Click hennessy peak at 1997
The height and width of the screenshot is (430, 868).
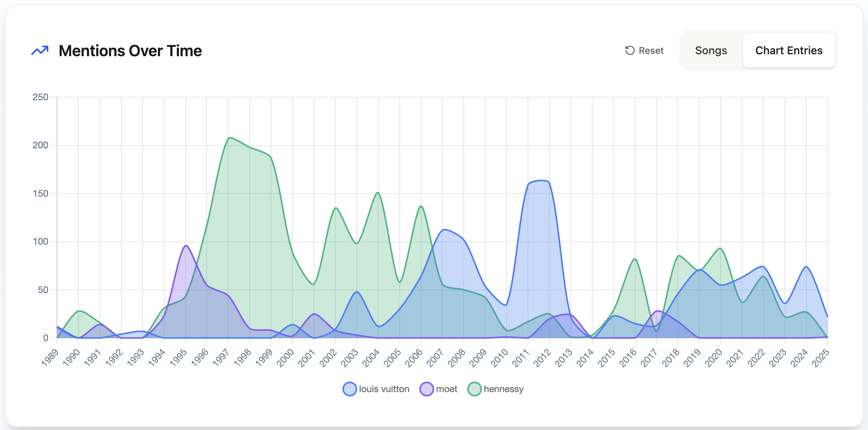(x=229, y=138)
